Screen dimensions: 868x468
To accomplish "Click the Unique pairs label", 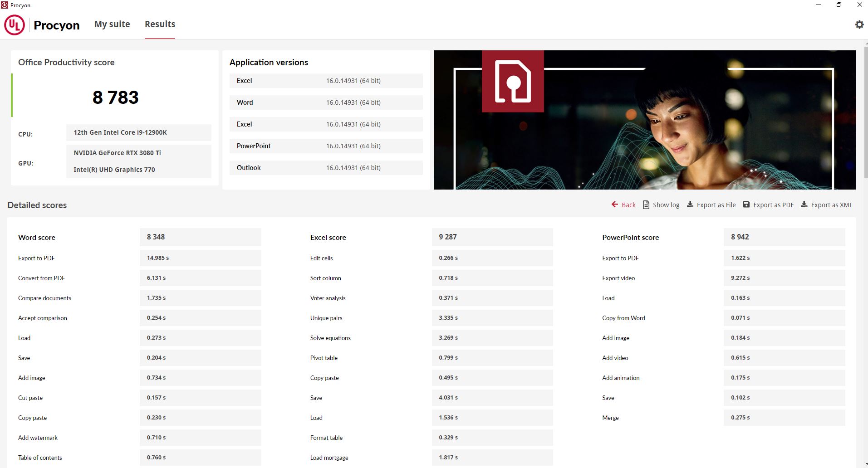I will click(326, 318).
